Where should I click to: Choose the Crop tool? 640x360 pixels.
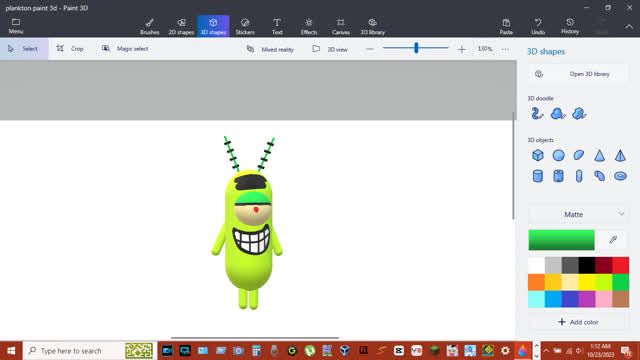pos(70,49)
